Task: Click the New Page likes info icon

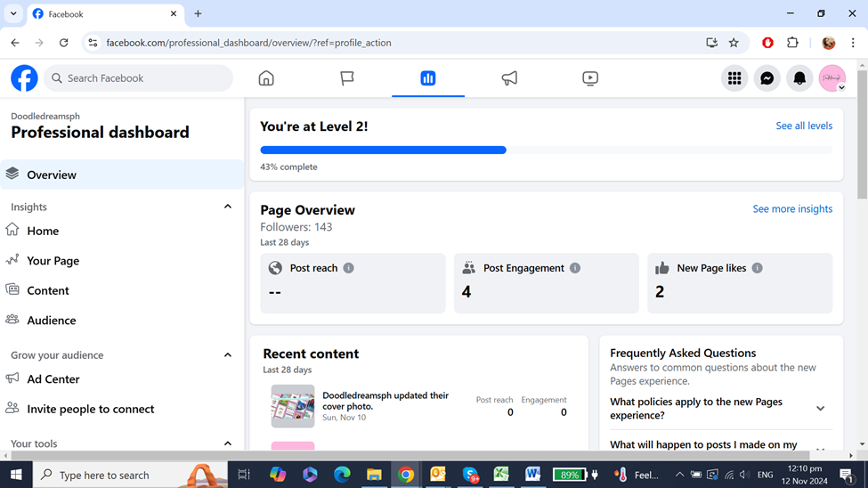Action: pyautogui.click(x=758, y=268)
